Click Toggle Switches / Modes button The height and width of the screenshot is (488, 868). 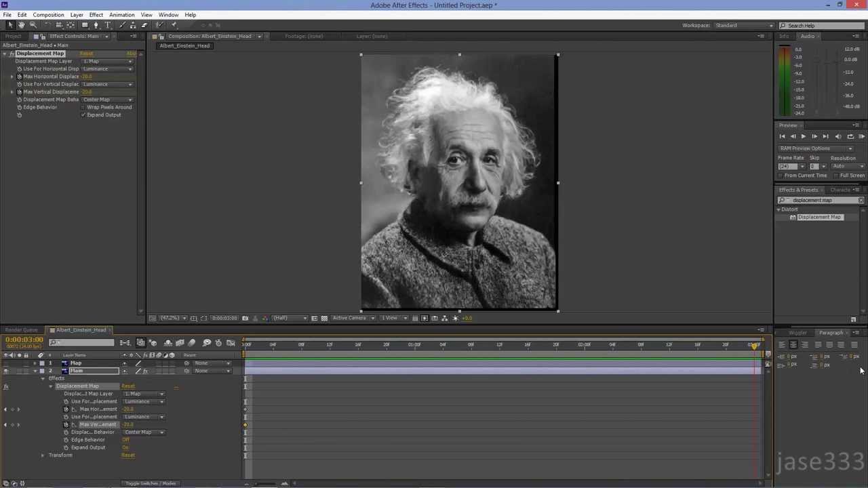pos(151,483)
